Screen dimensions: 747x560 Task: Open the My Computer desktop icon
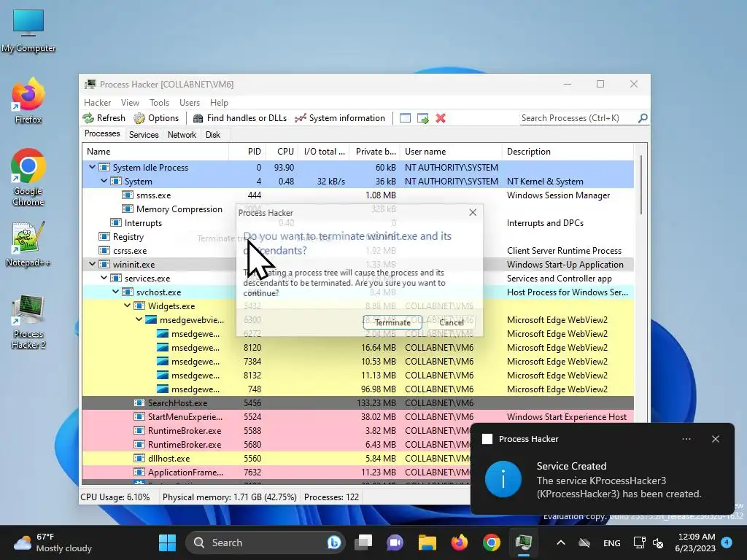28,31
